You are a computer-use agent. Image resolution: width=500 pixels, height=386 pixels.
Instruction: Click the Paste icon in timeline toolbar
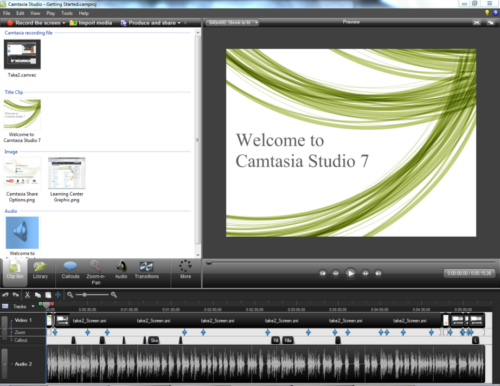[x=48, y=295]
